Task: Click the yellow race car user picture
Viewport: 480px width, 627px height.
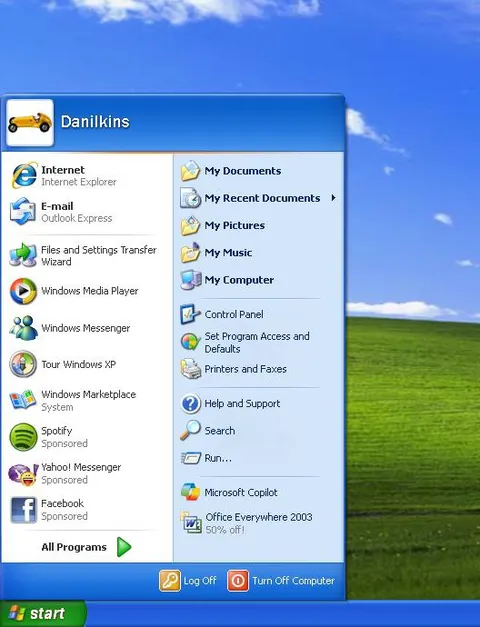Action: point(30,122)
